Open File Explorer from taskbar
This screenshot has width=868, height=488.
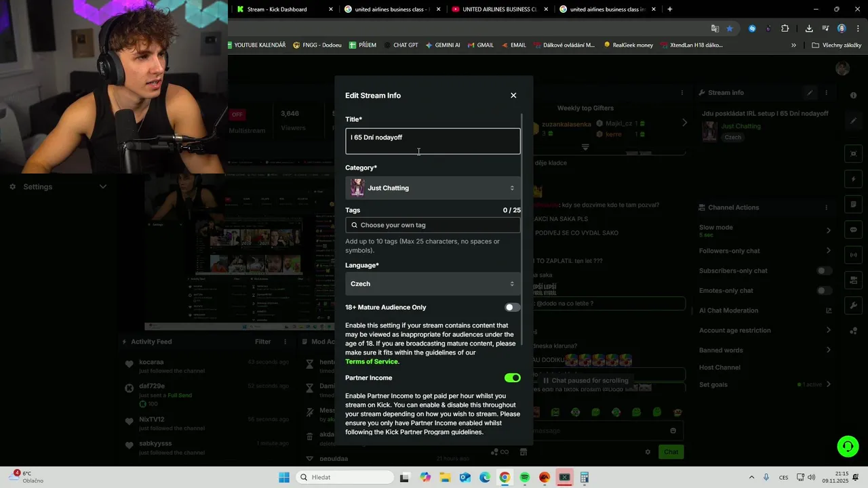tap(445, 477)
